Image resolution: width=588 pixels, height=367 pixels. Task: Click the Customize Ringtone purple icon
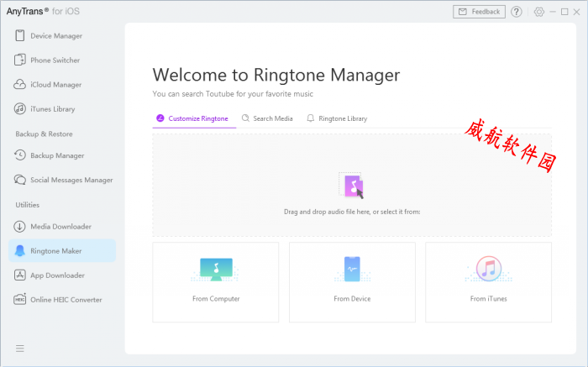tap(160, 118)
